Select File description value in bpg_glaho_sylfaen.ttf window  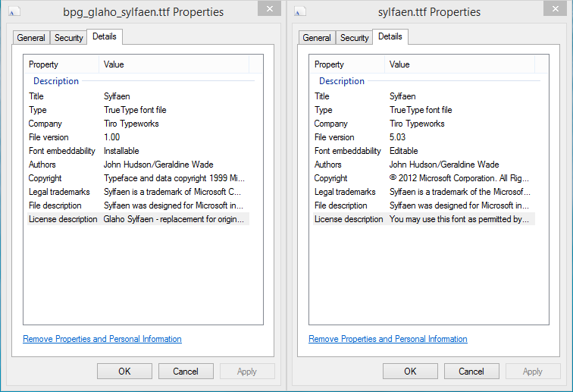point(174,205)
